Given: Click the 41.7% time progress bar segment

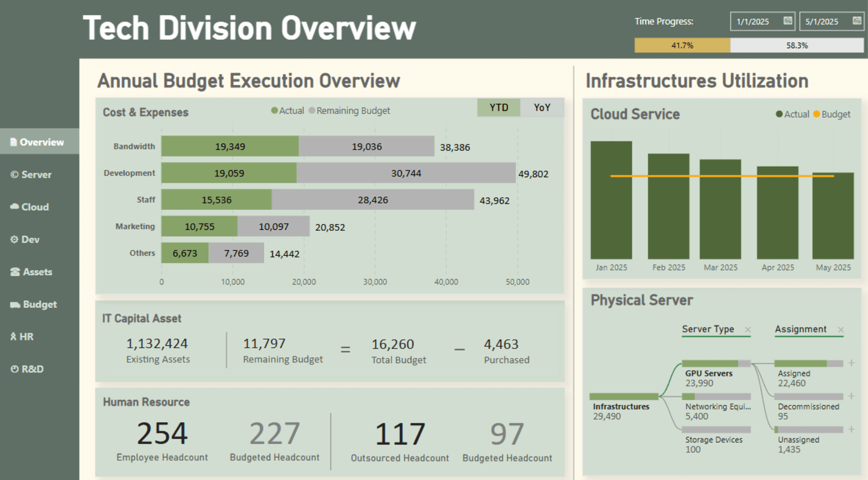Looking at the screenshot, I should (x=682, y=45).
